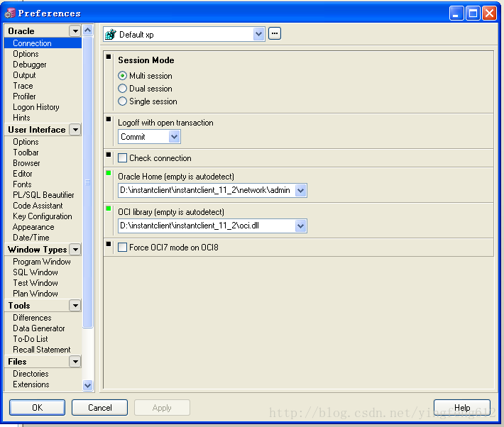Click sidebar scrollbar up arrow
This screenshot has width=504, height=427.
(x=88, y=30)
